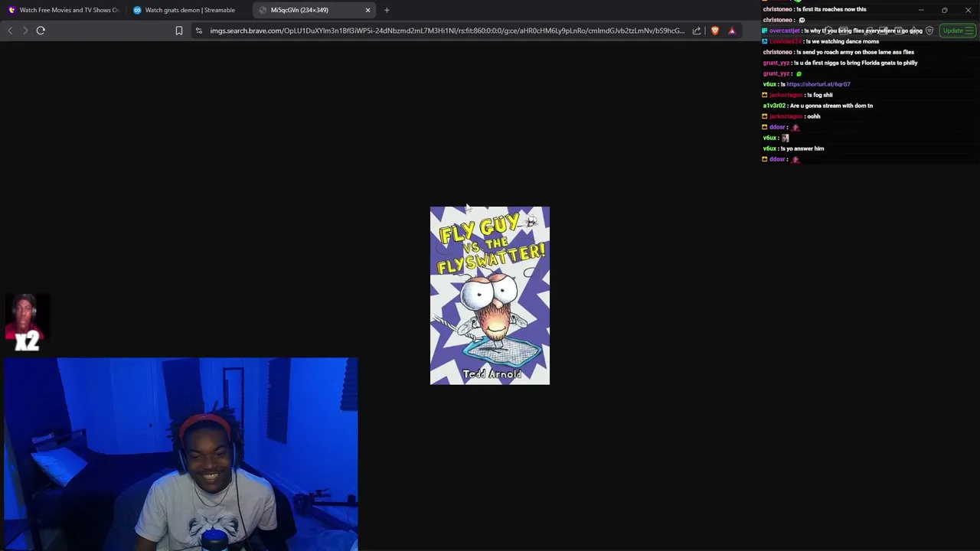This screenshot has width=980, height=551.
Task: Select the Mi5qcGVn (234×349) tab
Action: pos(315,10)
